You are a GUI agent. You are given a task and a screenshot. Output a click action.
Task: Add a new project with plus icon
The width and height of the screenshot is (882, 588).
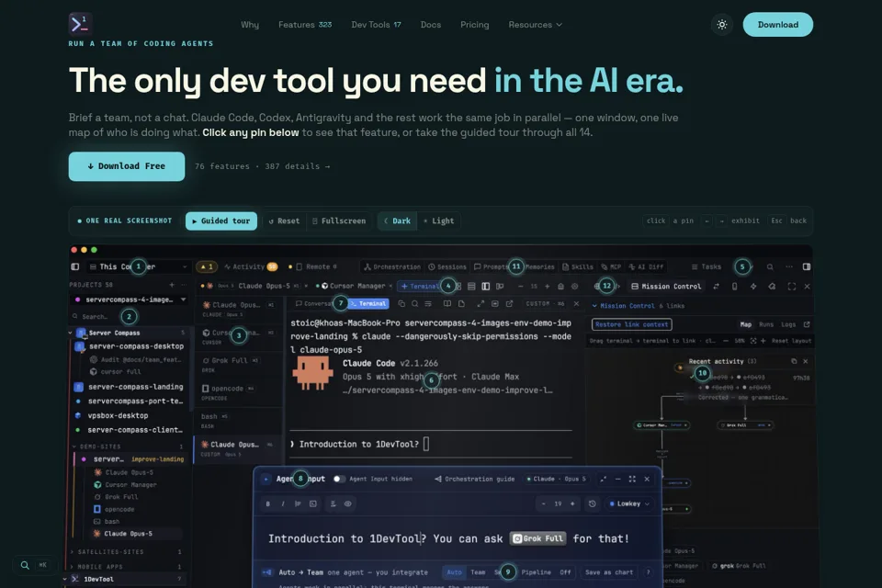click(x=172, y=285)
